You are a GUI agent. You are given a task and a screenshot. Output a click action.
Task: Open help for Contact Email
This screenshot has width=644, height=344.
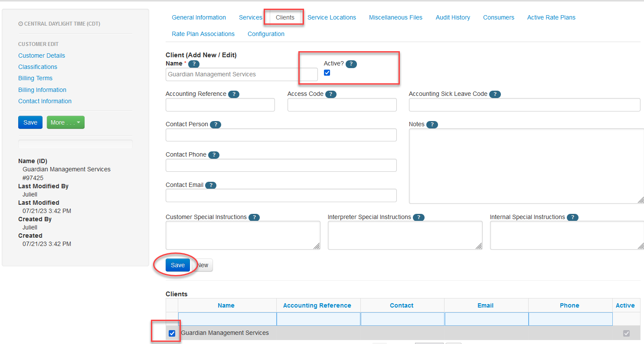[211, 185]
